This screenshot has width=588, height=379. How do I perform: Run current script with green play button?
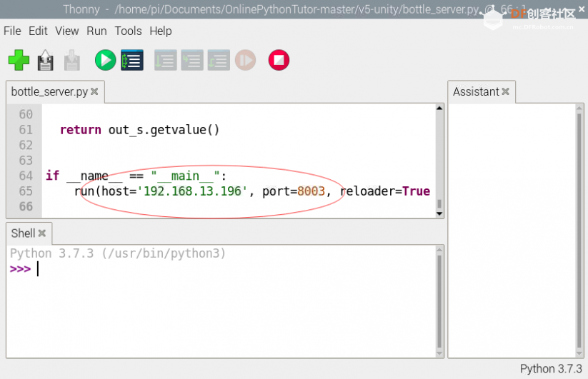105,60
